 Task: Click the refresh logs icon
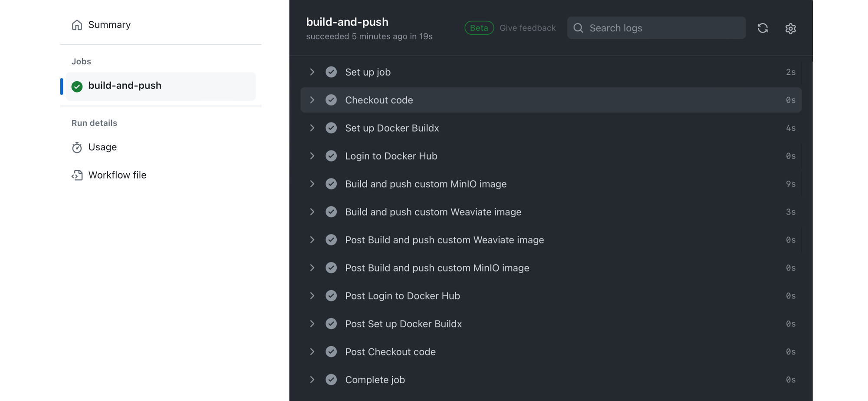[763, 28]
